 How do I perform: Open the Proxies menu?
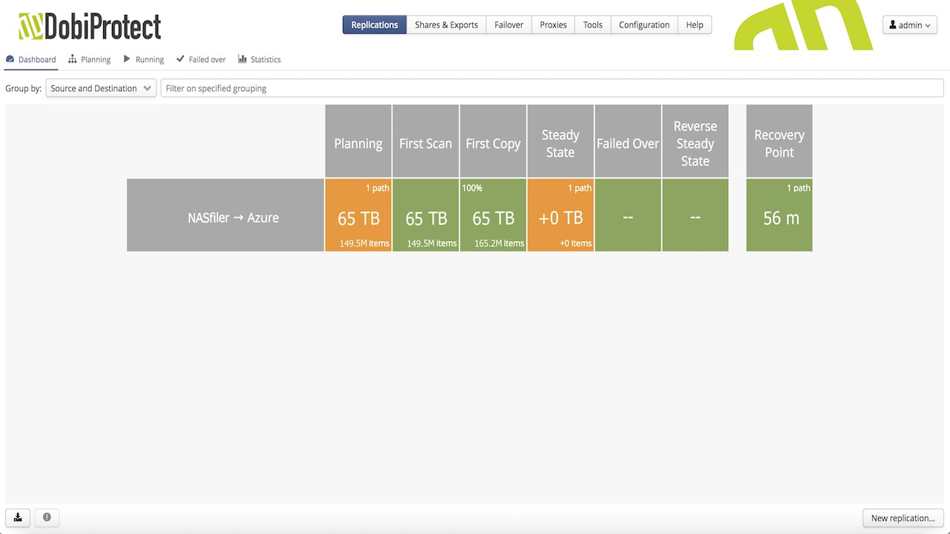[553, 25]
